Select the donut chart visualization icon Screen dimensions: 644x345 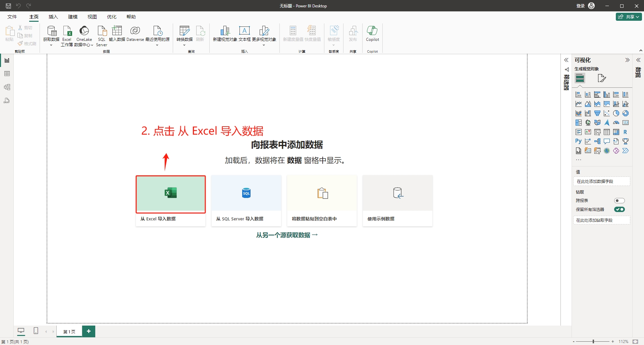[x=626, y=113]
